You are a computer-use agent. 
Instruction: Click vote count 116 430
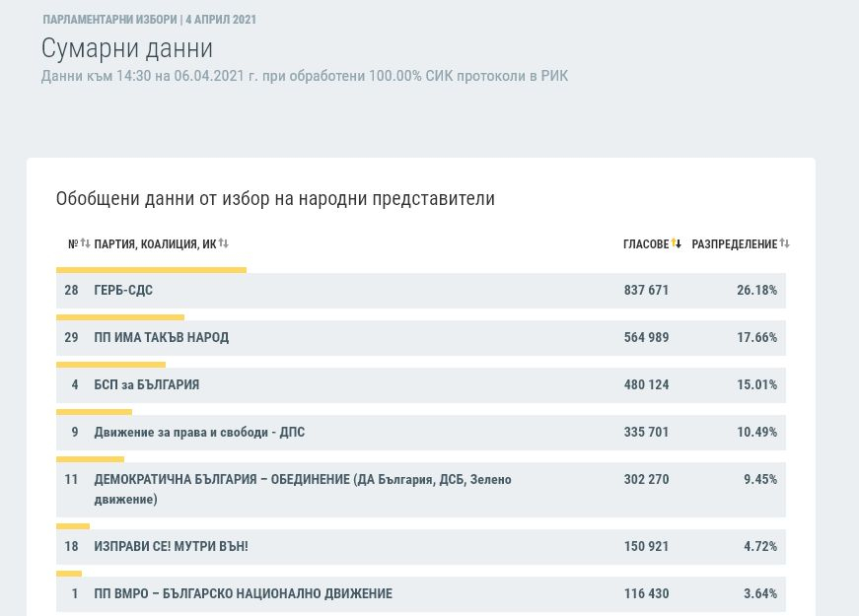(x=646, y=593)
